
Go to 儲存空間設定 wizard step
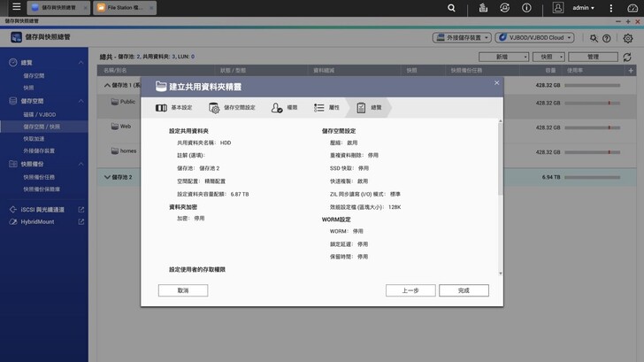click(232, 108)
